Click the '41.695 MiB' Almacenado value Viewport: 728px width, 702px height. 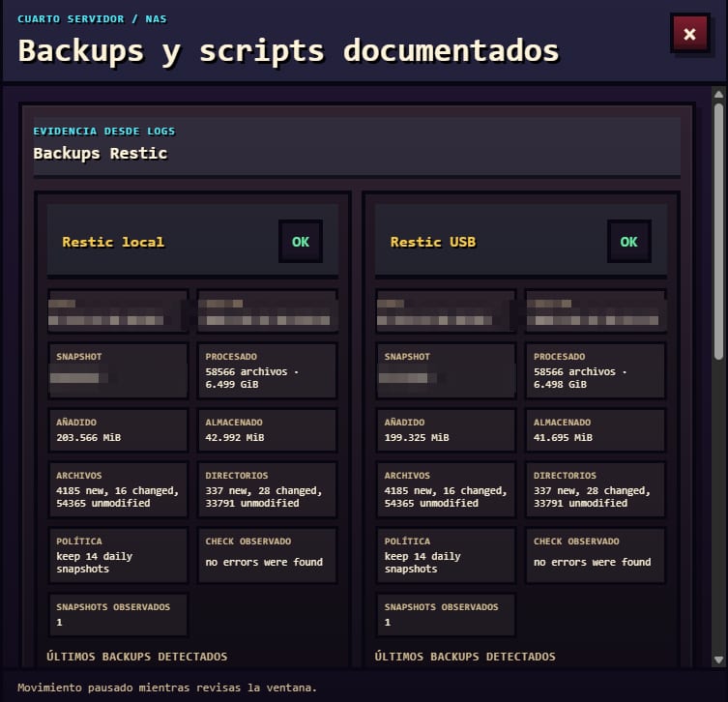tap(563, 437)
